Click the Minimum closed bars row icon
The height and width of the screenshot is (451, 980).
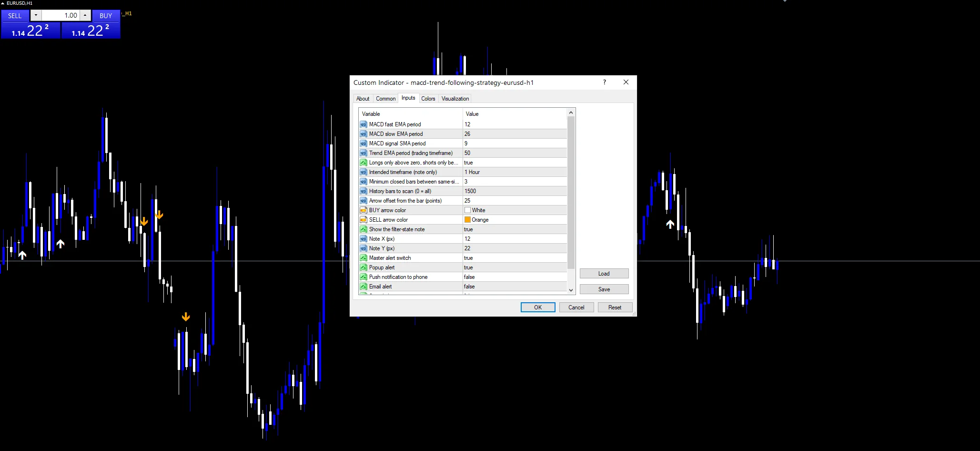[364, 182]
